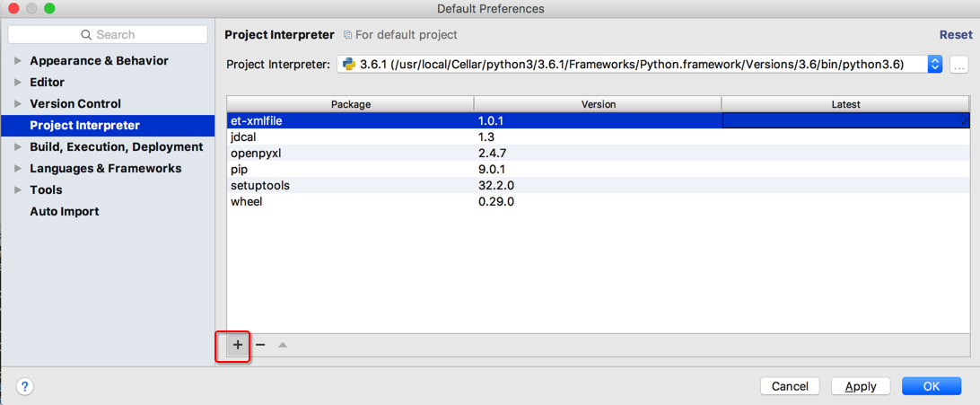Screen dimensions: 980x405
Task: Click the search magnifier icon
Action: click(x=86, y=35)
